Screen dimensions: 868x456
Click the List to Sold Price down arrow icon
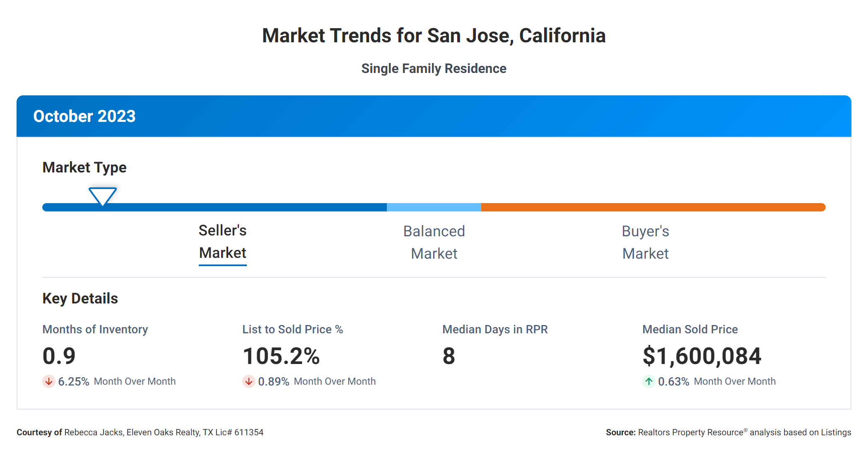[x=248, y=381]
